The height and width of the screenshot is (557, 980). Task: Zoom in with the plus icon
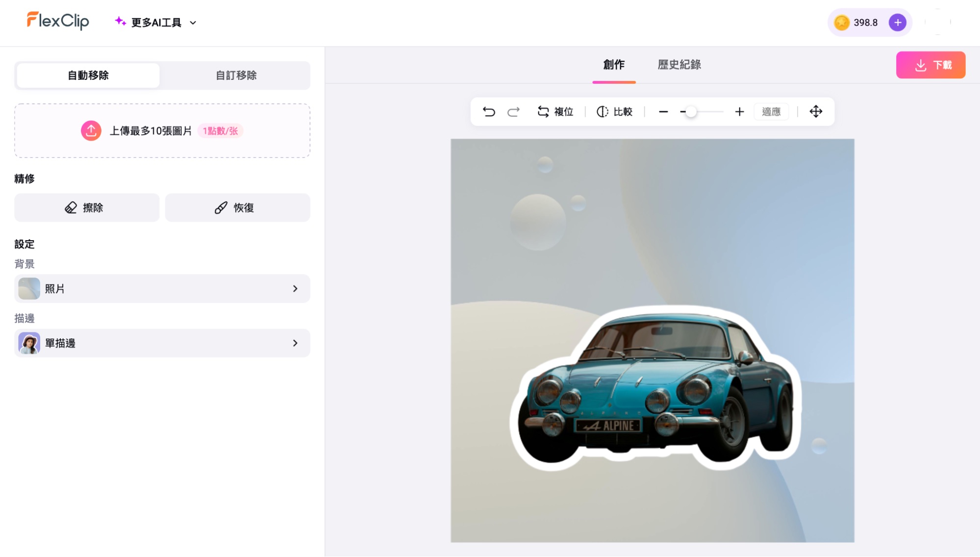[739, 112]
